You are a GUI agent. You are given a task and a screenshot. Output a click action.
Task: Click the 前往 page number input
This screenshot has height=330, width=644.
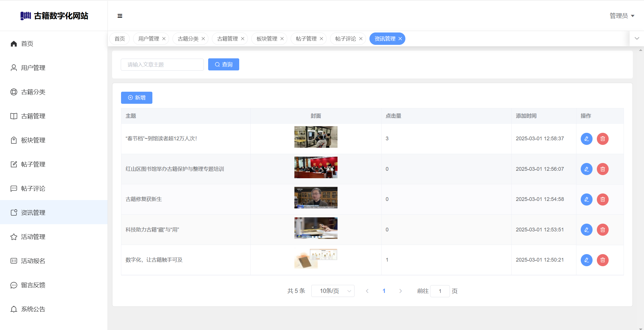pos(440,291)
